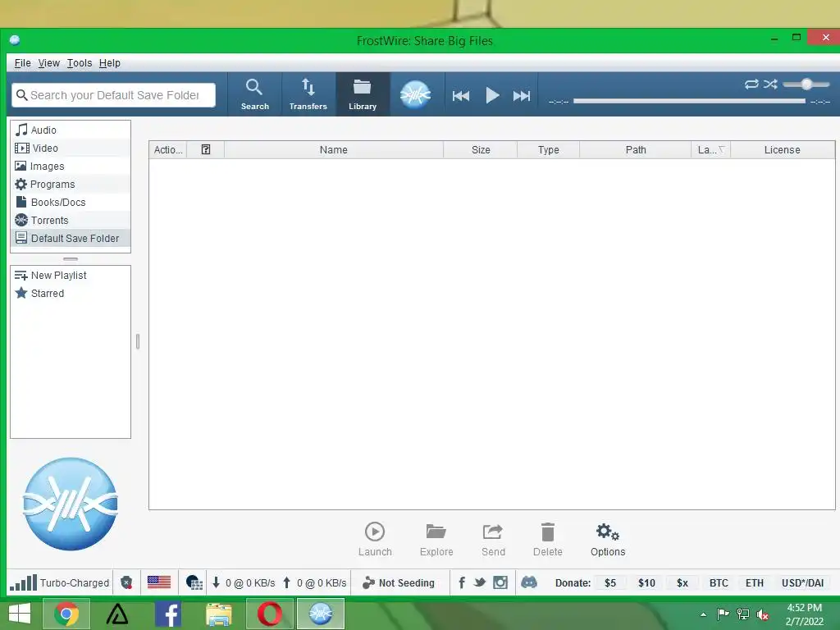Open the Transfers tab

[x=308, y=94]
